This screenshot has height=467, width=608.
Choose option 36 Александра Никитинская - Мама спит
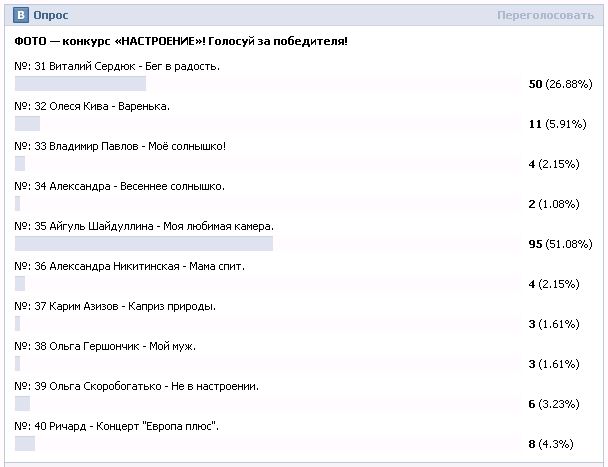130,266
